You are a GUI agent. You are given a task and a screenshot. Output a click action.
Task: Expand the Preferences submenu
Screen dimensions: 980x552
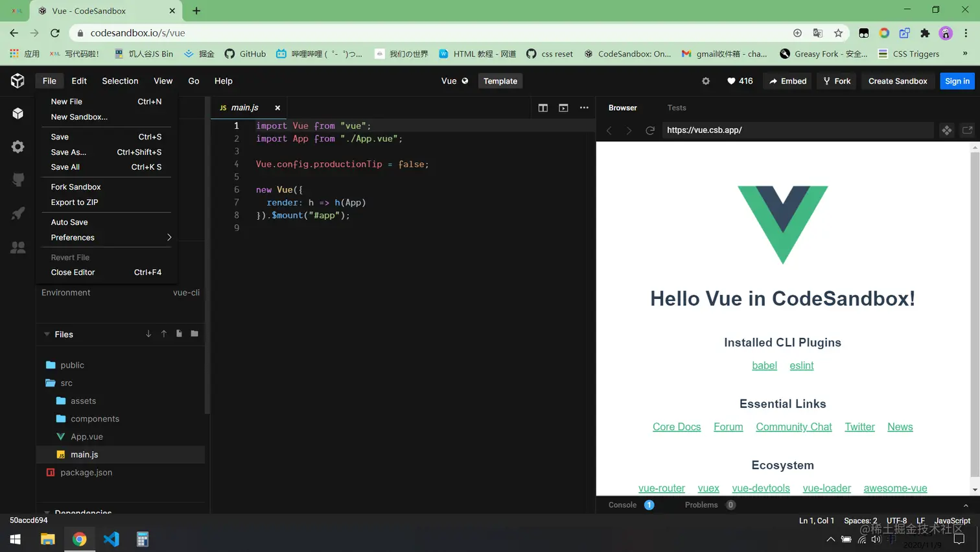pyautogui.click(x=106, y=237)
